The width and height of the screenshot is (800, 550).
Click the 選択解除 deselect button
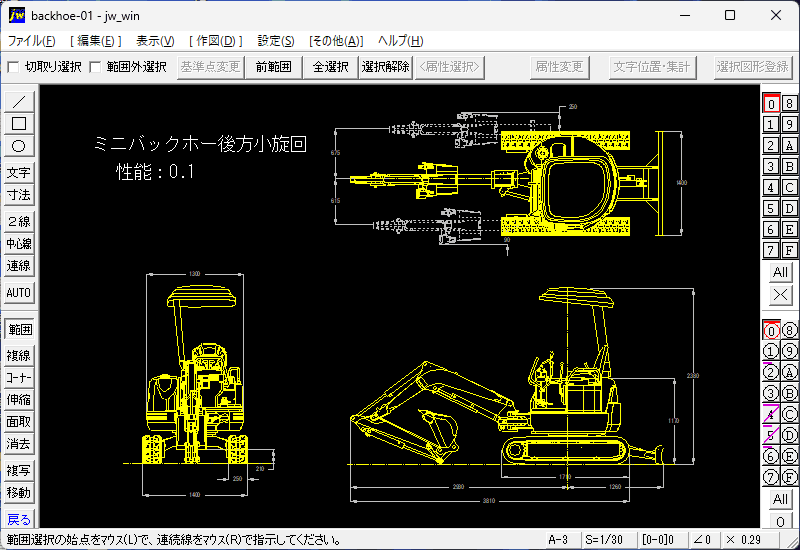[x=386, y=67]
